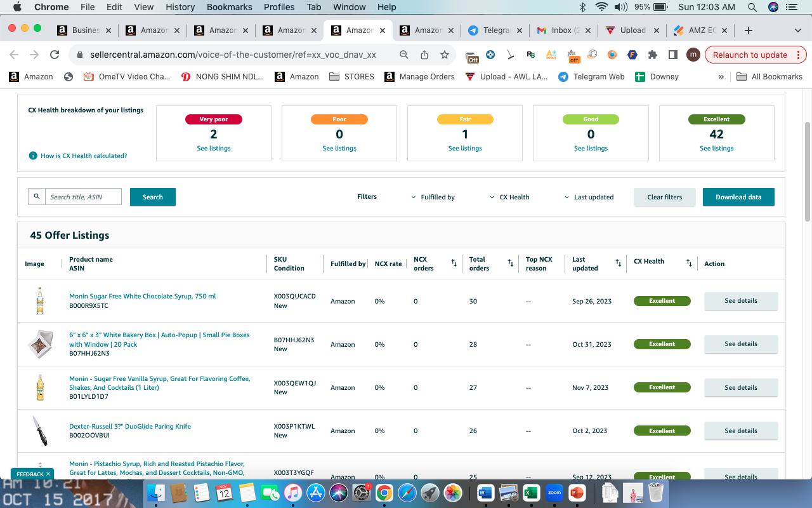Click the RS extension icon
Screen dimensions: 812x508
point(532,55)
